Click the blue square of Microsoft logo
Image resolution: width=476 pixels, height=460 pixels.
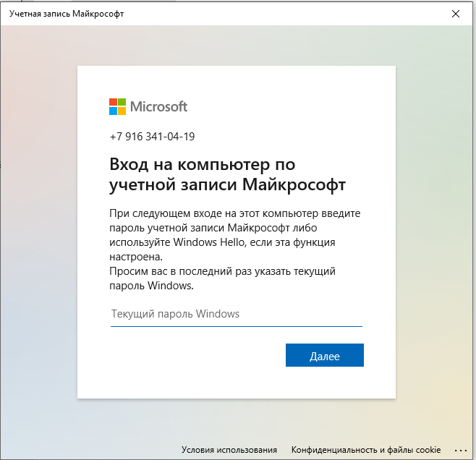114,111
